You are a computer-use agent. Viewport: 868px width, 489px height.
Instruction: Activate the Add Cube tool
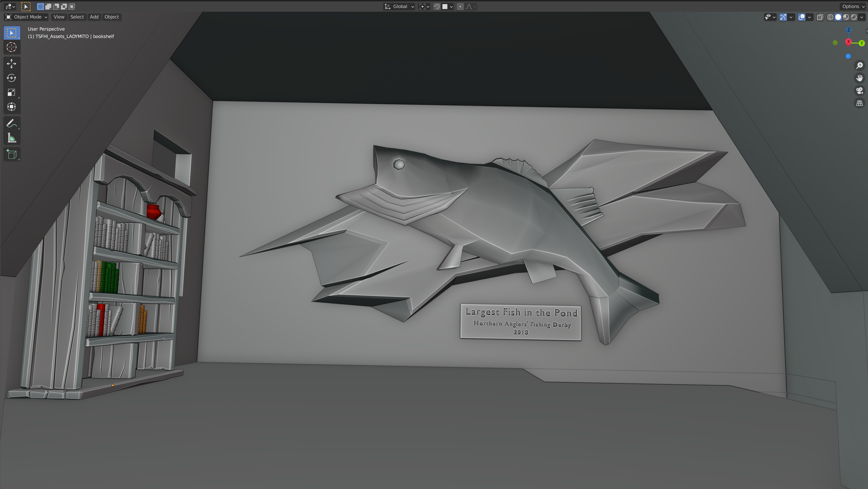point(12,154)
